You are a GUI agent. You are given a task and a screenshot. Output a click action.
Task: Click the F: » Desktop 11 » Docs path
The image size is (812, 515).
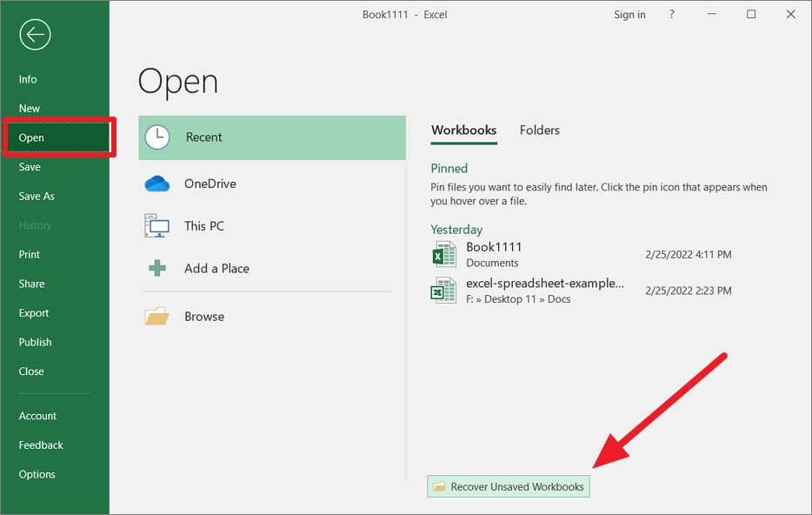pos(518,299)
